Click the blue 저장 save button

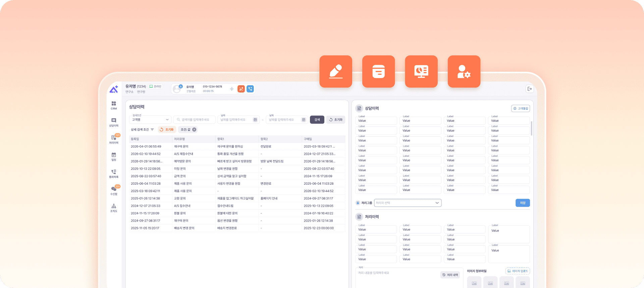(523, 203)
